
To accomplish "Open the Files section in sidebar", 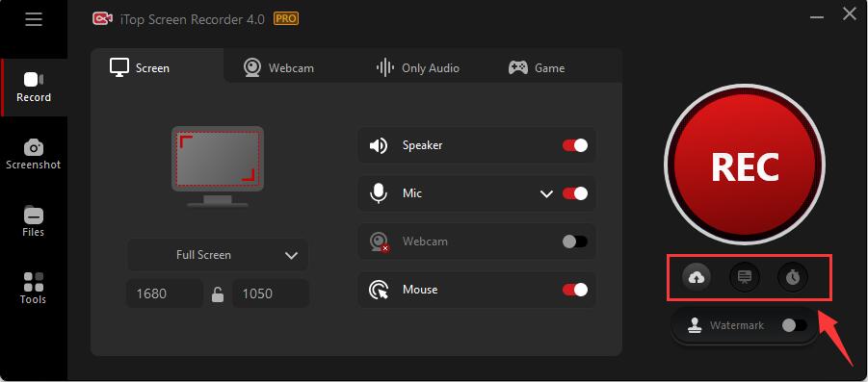I will click(33, 221).
